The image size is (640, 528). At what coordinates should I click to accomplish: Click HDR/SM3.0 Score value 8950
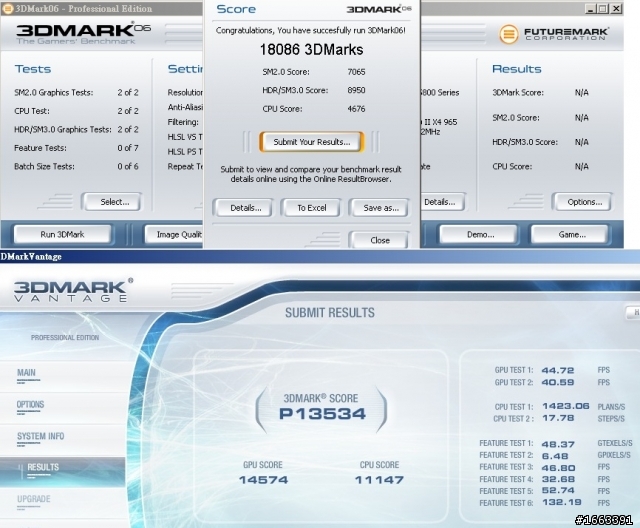click(356, 91)
